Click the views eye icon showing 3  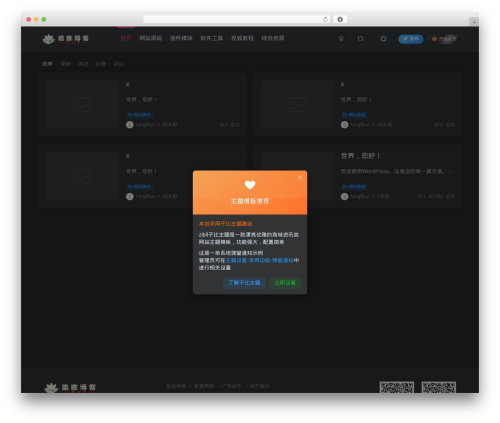click(x=436, y=125)
